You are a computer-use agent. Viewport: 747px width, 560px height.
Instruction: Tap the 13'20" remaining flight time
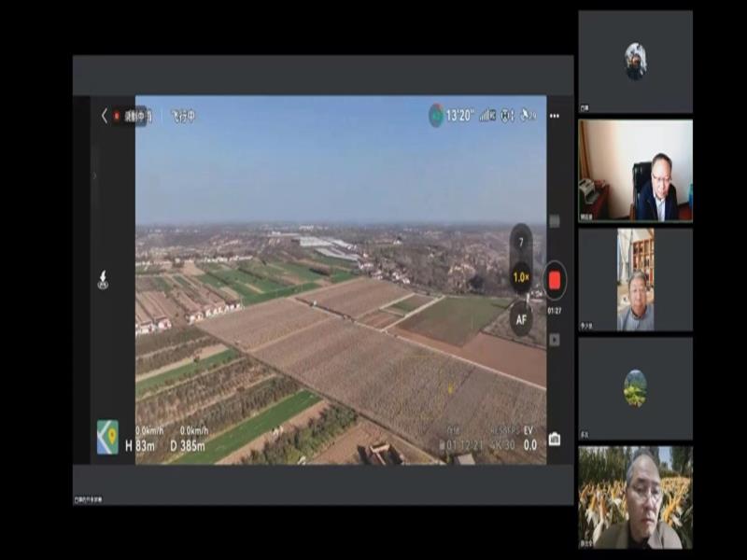(x=459, y=115)
